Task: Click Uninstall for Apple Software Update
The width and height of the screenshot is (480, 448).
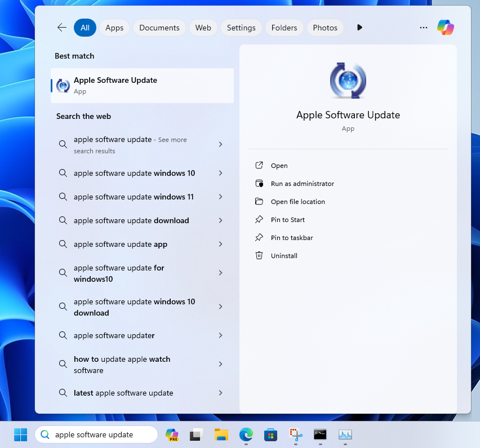Action: (x=284, y=256)
